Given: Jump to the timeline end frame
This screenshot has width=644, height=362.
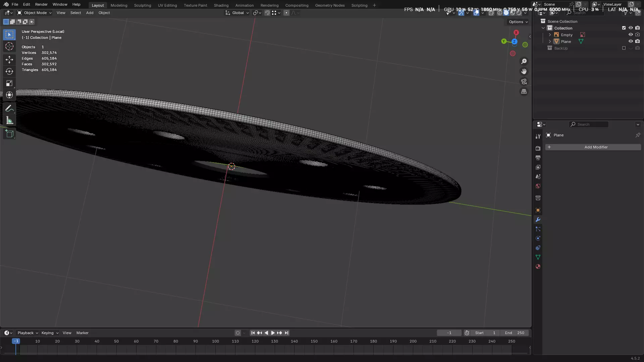Looking at the screenshot, I should coord(286,333).
